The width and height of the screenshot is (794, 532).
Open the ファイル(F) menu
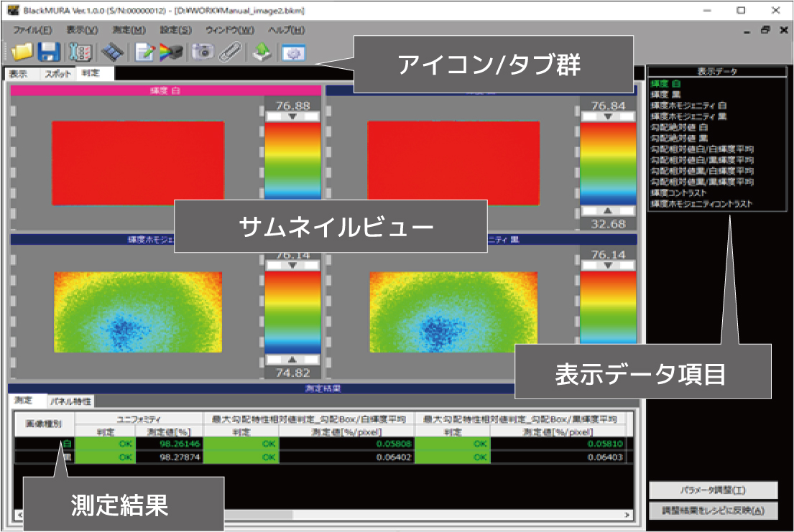coord(32,30)
